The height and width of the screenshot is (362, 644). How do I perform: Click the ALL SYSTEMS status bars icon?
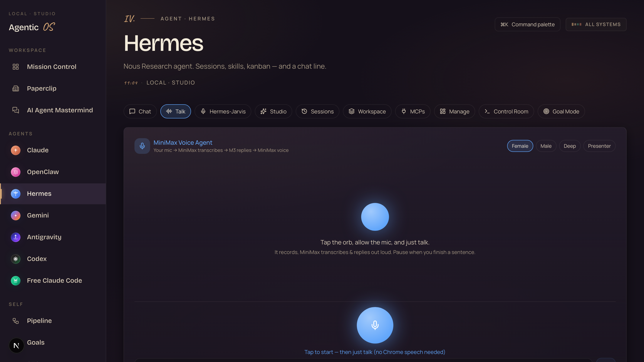click(x=576, y=25)
